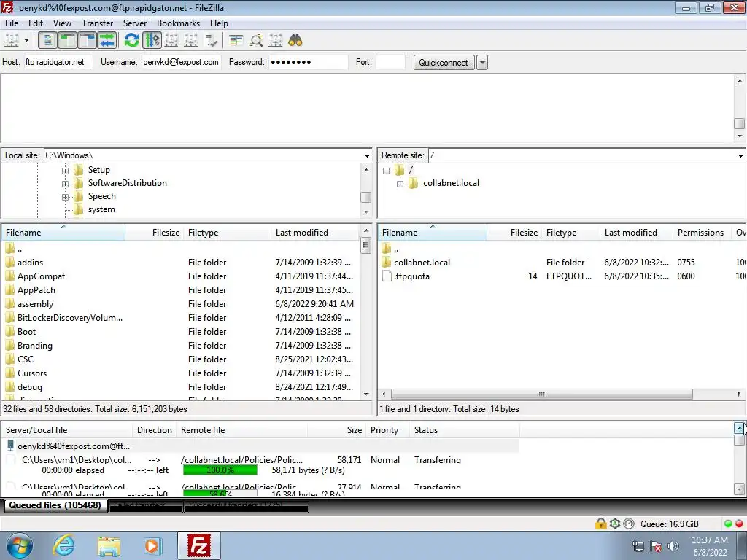
Task: Expand the SoftwareDistribution folder node
Action: pyautogui.click(x=65, y=184)
